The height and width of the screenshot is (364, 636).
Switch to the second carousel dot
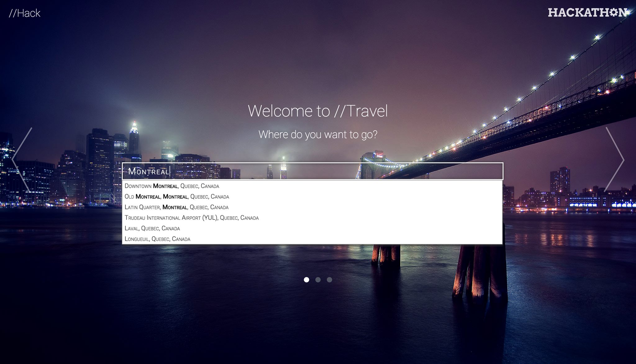[x=318, y=280]
